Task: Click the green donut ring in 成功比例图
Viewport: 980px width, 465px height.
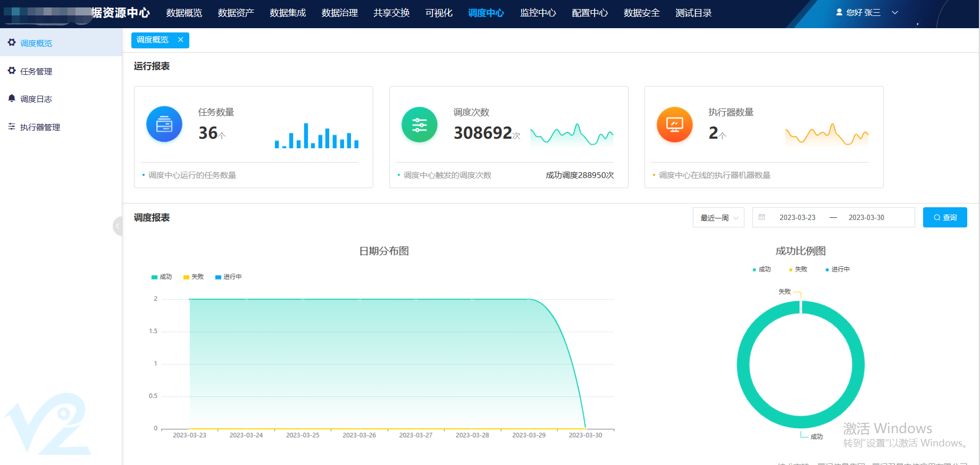Action: coord(743,365)
